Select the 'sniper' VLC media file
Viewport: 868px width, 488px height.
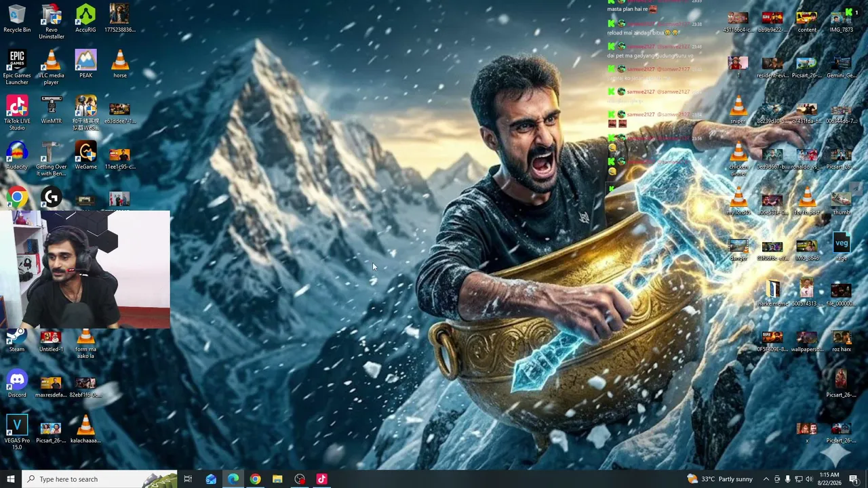[x=738, y=110]
